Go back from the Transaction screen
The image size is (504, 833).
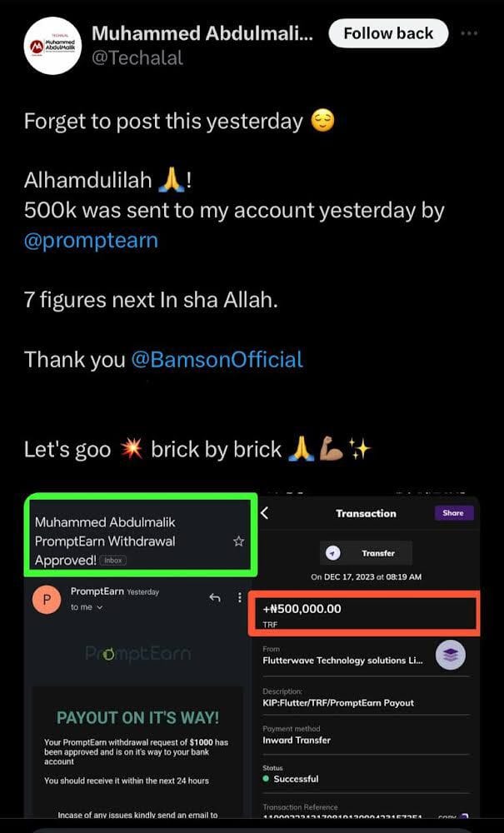tap(265, 513)
